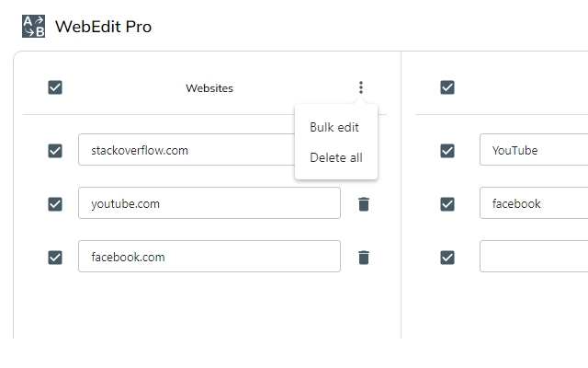The image size is (588, 368).
Task: Toggle the Websites select-all checkbox
Action: click(55, 88)
